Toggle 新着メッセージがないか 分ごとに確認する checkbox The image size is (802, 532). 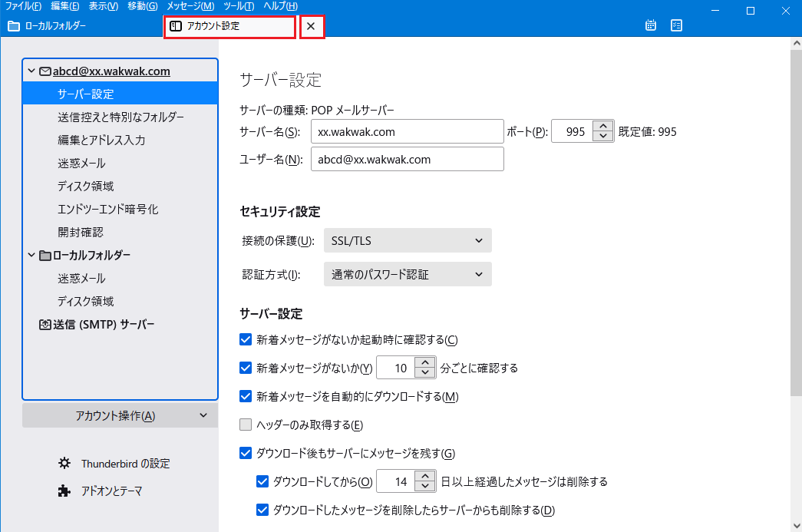click(246, 368)
